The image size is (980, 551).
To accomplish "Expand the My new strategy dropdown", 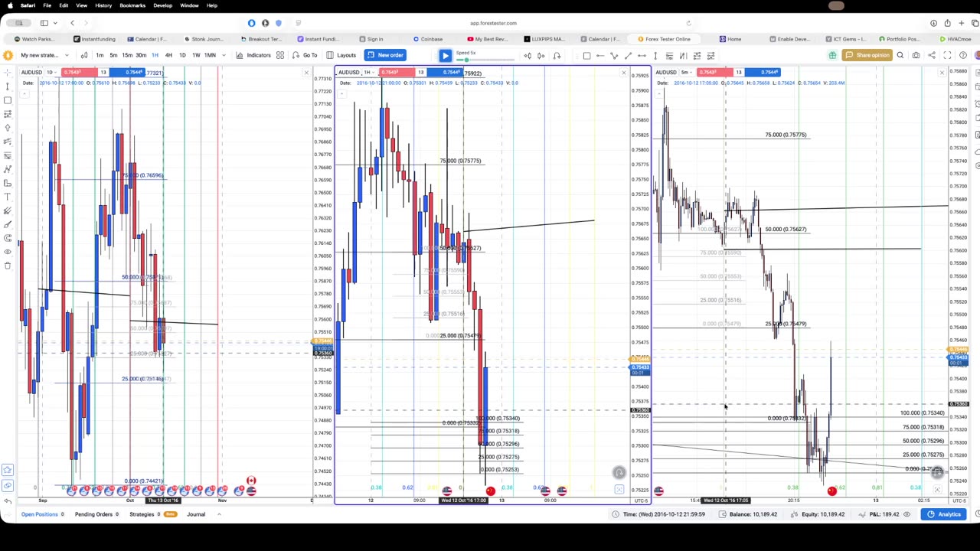I will pyautogui.click(x=44, y=55).
